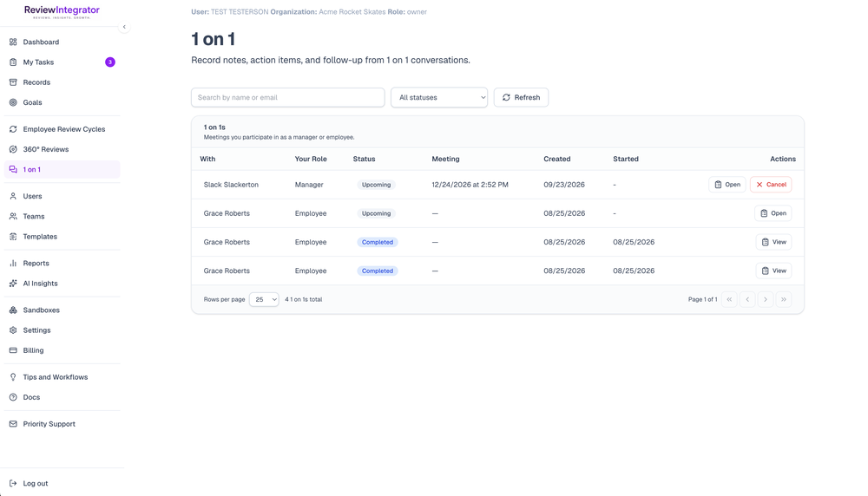Click the Manager role cell
Screen dimensions: 868x496
pos(309,185)
